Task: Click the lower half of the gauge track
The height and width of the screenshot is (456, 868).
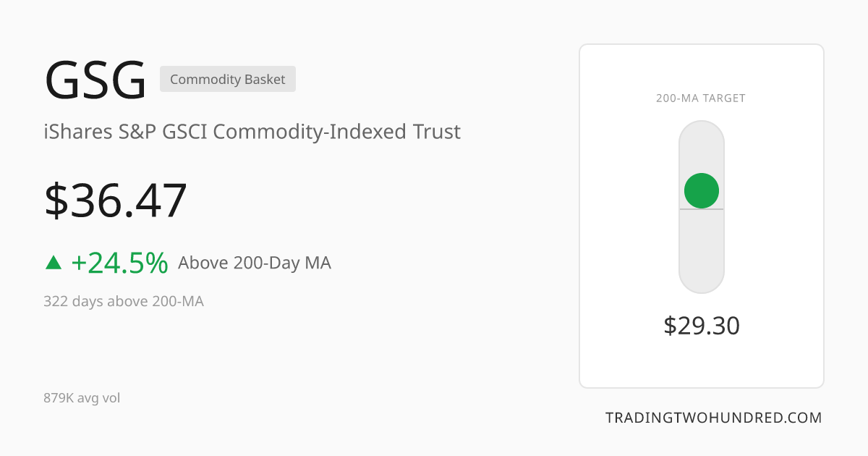Action: point(702,251)
